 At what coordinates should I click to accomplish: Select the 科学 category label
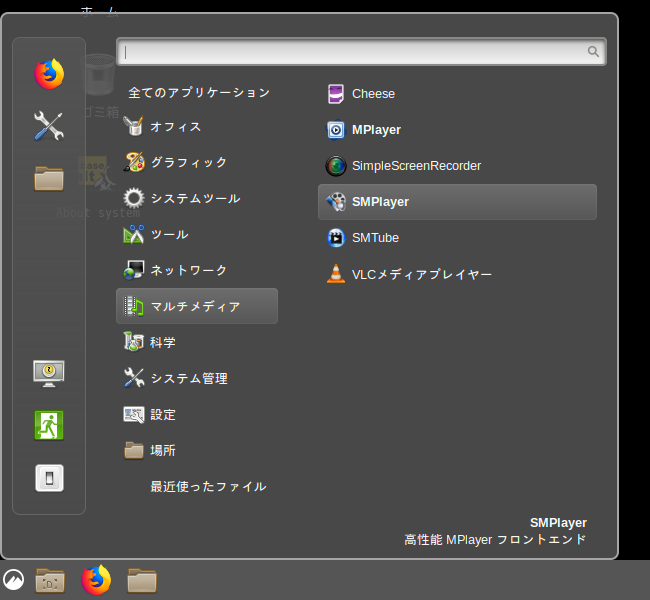[x=162, y=343]
